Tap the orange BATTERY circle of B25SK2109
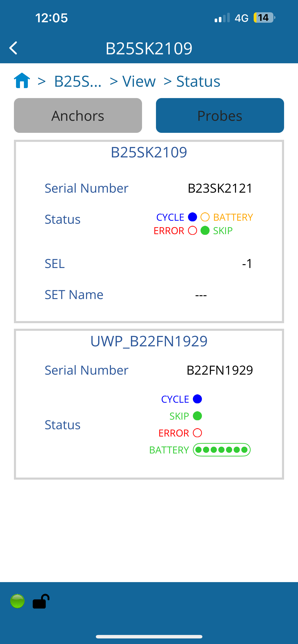Viewport: 298px width, 644px height. coord(205,217)
